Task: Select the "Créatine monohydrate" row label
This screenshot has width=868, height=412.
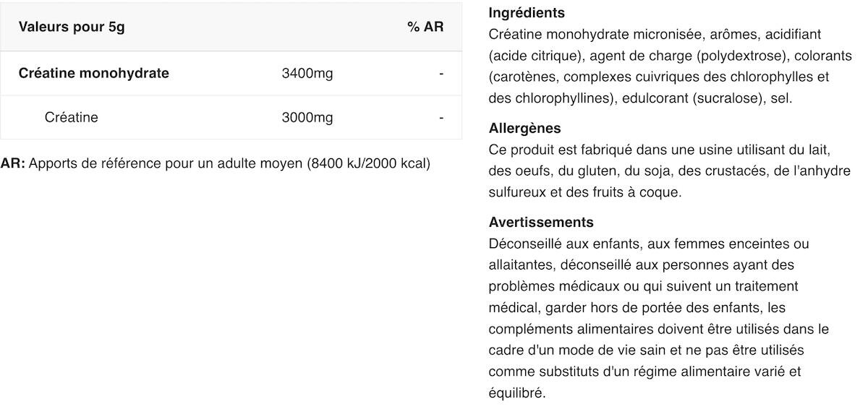Action: pyautogui.click(x=94, y=73)
